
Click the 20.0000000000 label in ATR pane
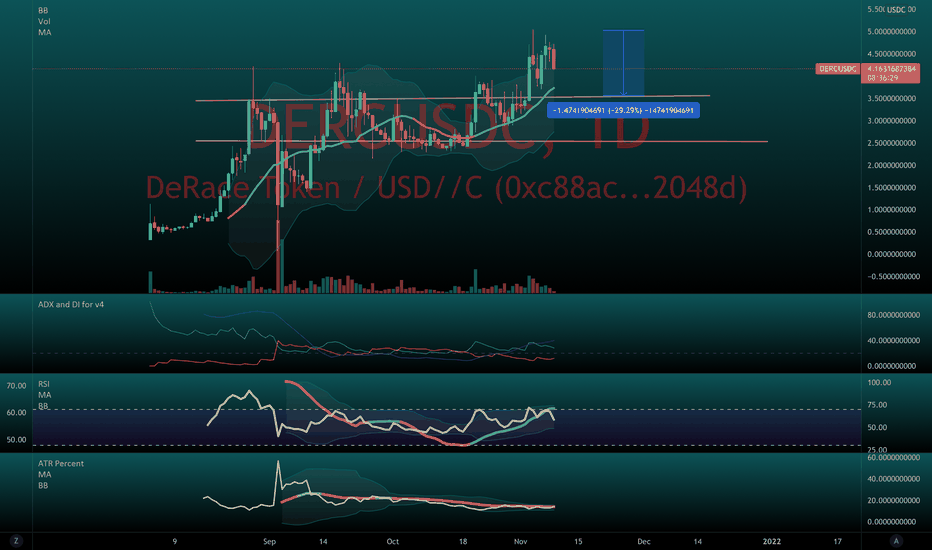(893, 500)
